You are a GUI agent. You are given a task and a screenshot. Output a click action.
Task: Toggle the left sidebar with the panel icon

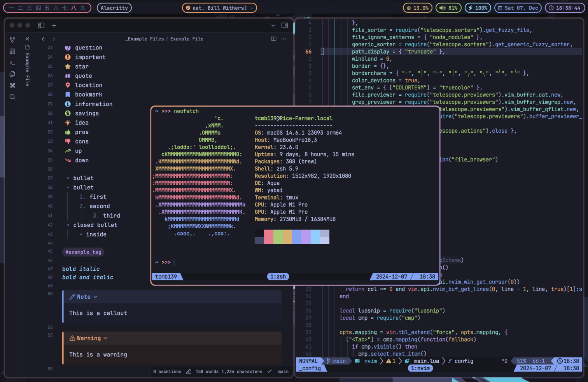41,25
